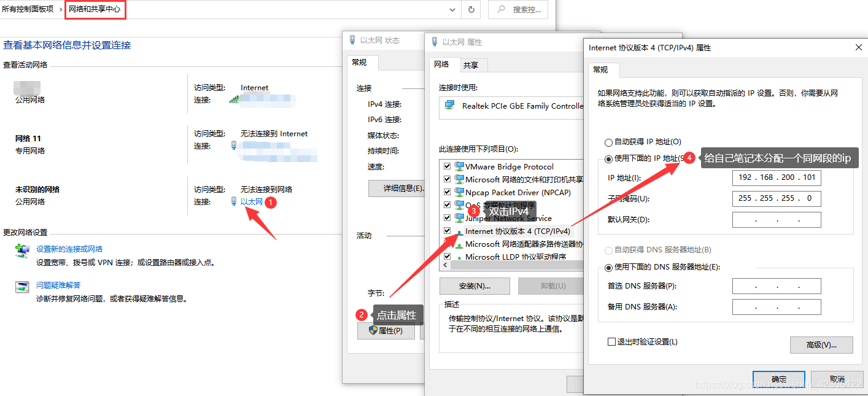The height and width of the screenshot is (396, 868).
Task: Click the 属性(P) button in status window
Action: pos(386,331)
